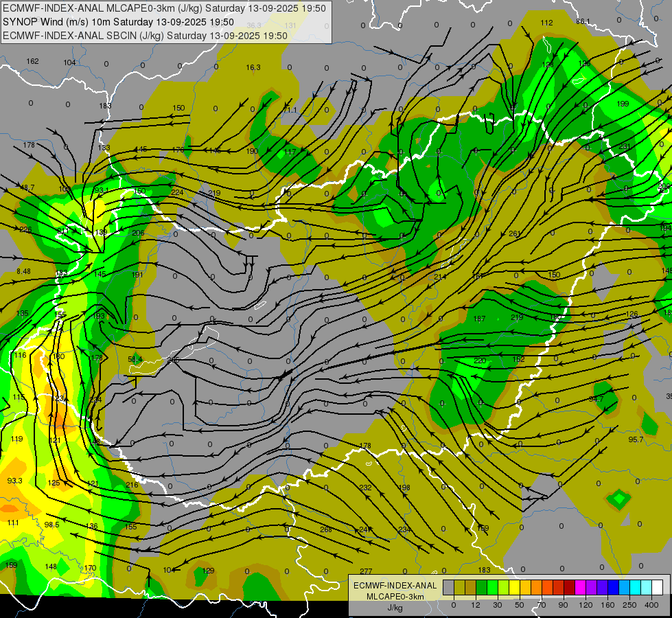Image resolution: width=672 pixels, height=618 pixels.
Task: Select the 95.7 map value
Action: pos(636,439)
